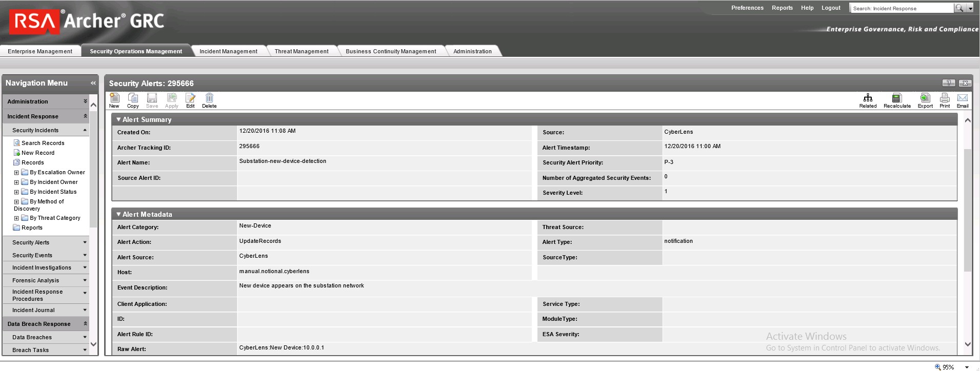This screenshot has width=980, height=371.
Task: Open the Incident Management tab
Action: [x=229, y=51]
